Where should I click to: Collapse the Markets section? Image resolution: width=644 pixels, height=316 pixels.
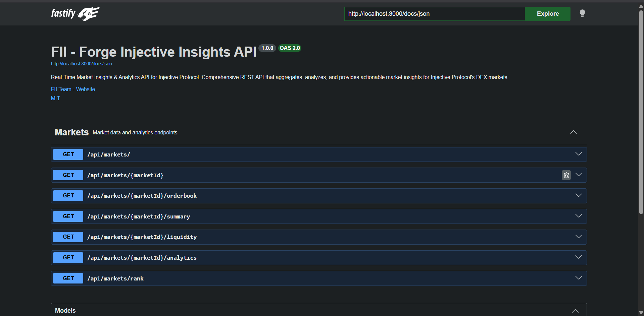[573, 132]
